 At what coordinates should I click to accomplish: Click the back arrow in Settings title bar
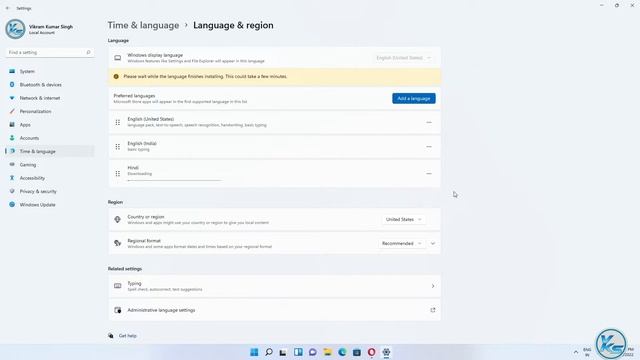(x=8, y=8)
